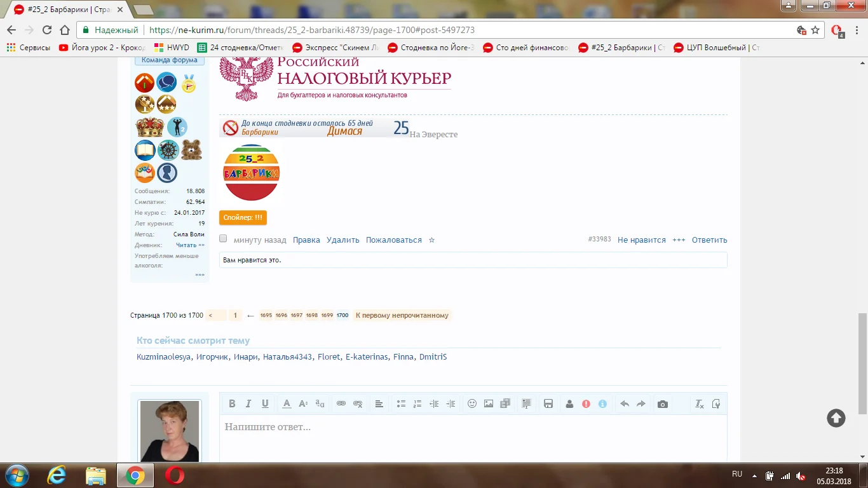Open the insert special block dropdown
Screen dimensions: 868x488
[x=527, y=403]
